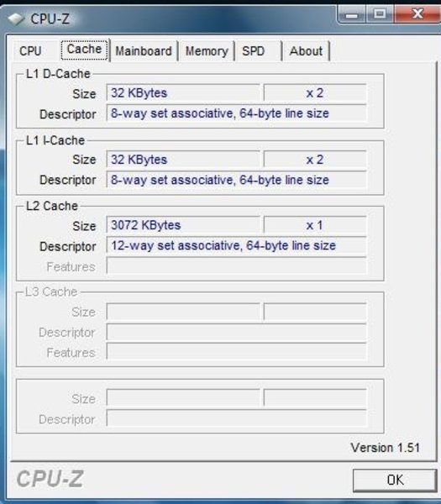This screenshot has height=504, width=441.
Task: Click the OK button
Action: click(395, 480)
